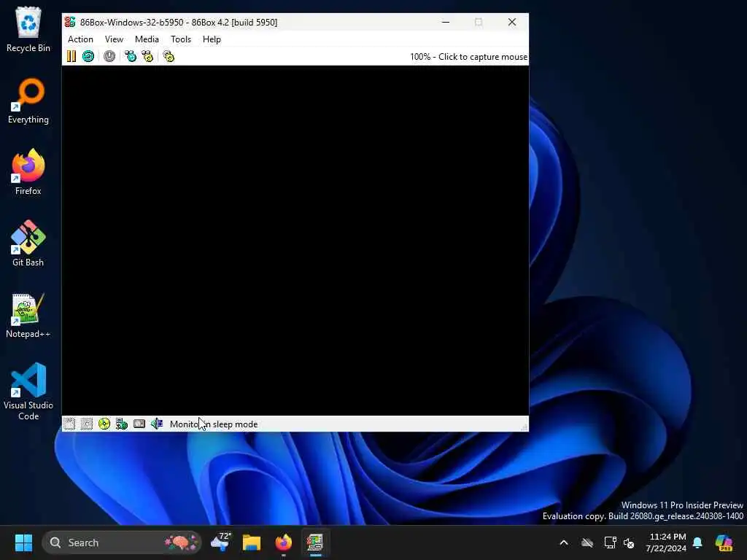This screenshot has width=747, height=560.
Task: Pause the 86Box emulation
Action: (71, 57)
